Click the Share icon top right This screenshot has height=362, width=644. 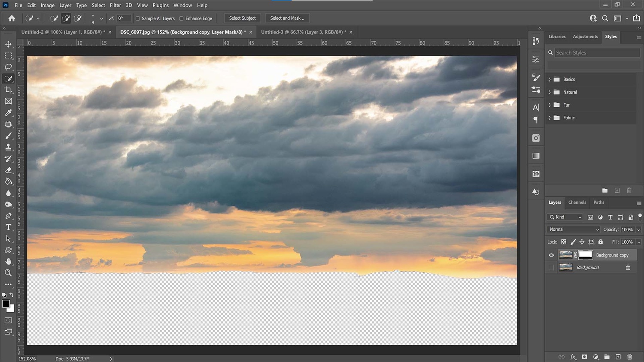pos(636,18)
